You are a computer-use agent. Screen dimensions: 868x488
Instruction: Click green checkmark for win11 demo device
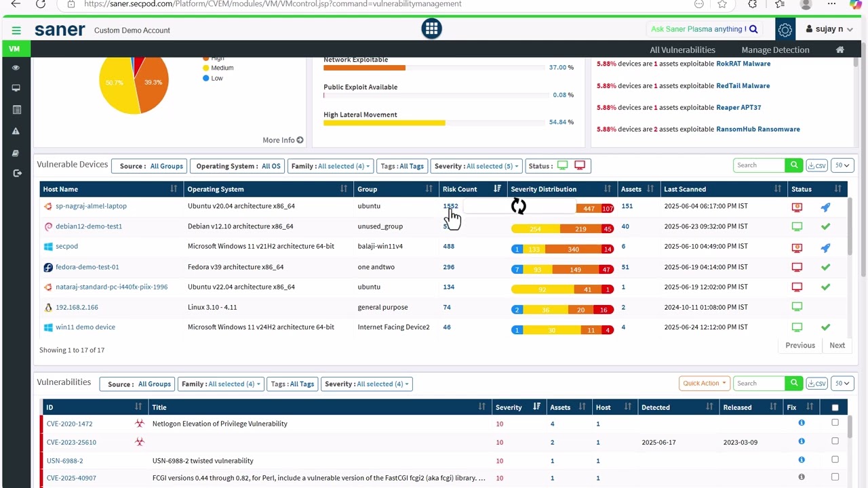coord(825,327)
